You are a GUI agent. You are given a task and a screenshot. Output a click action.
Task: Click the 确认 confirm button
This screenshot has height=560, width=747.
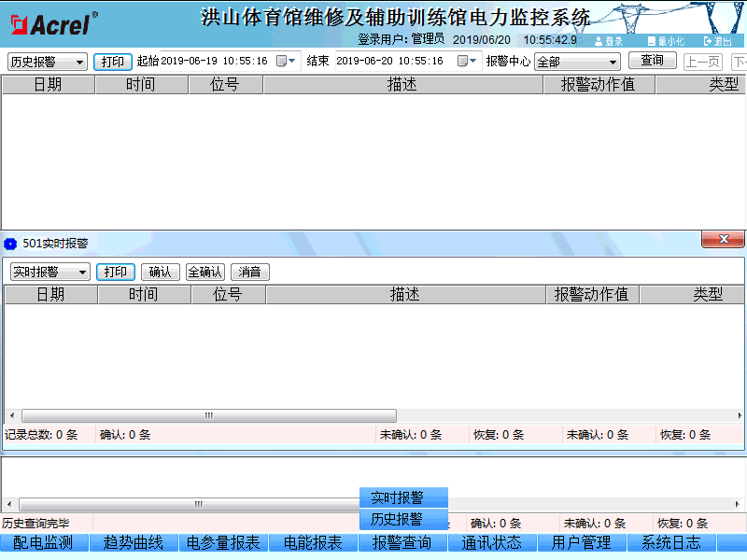[x=159, y=272]
